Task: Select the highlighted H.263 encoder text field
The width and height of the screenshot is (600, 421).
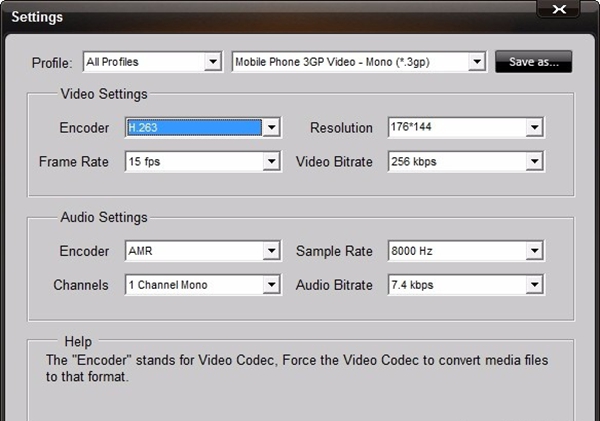Action: [194, 127]
